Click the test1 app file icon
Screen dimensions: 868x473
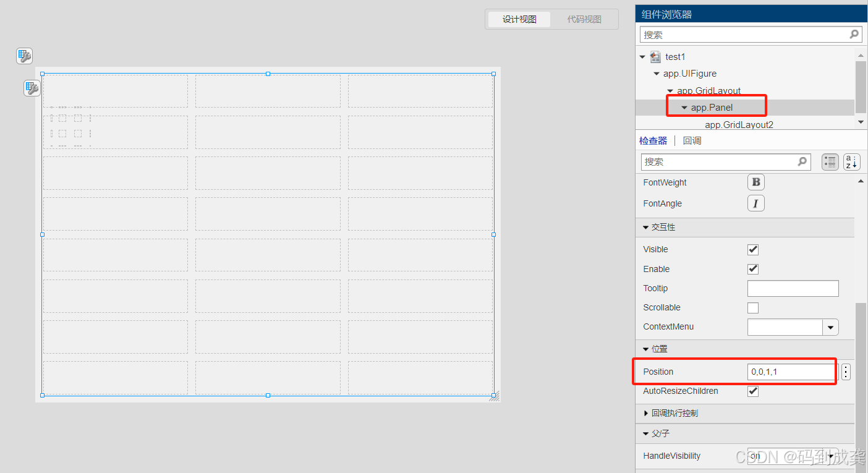click(x=655, y=57)
